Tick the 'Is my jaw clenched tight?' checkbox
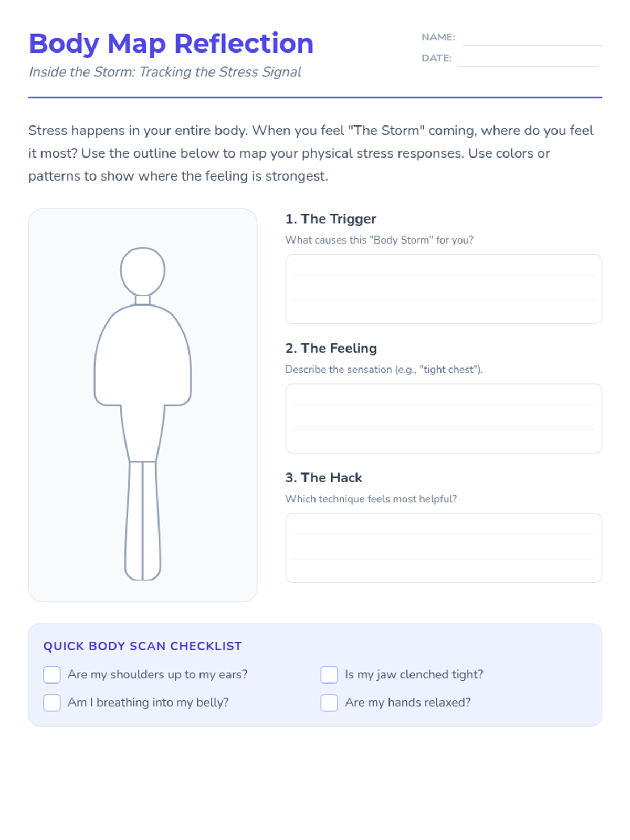The height and width of the screenshot is (840, 630). pyautogui.click(x=329, y=675)
